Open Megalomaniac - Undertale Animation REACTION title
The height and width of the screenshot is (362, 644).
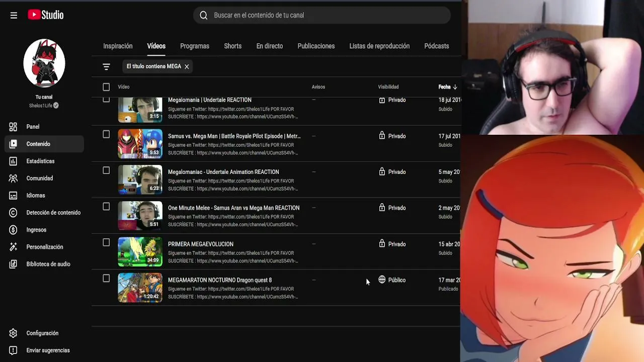[x=223, y=172]
